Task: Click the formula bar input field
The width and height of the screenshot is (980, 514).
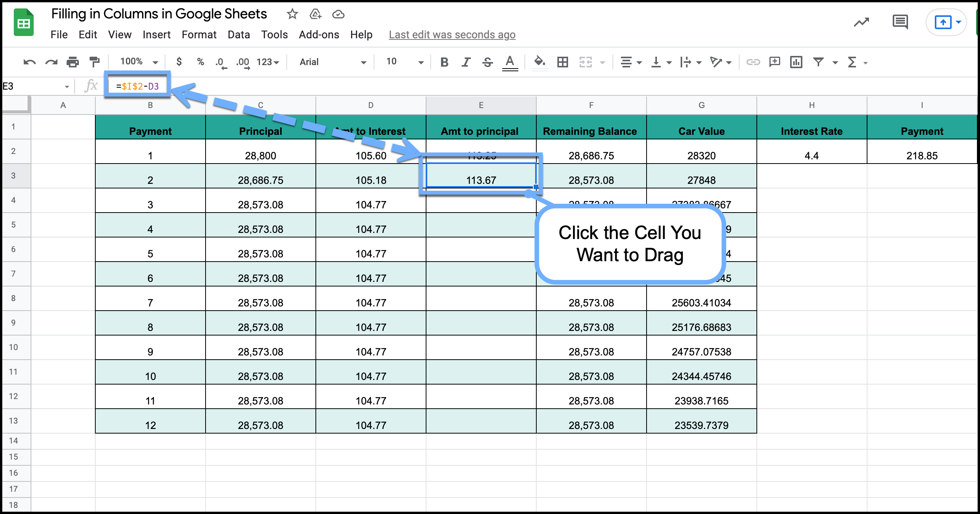Action: pos(138,85)
